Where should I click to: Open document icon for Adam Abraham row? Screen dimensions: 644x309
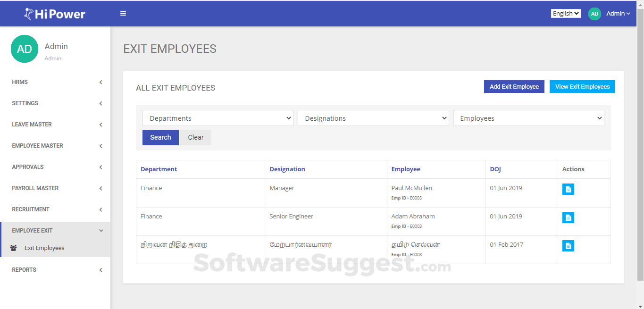click(x=568, y=217)
